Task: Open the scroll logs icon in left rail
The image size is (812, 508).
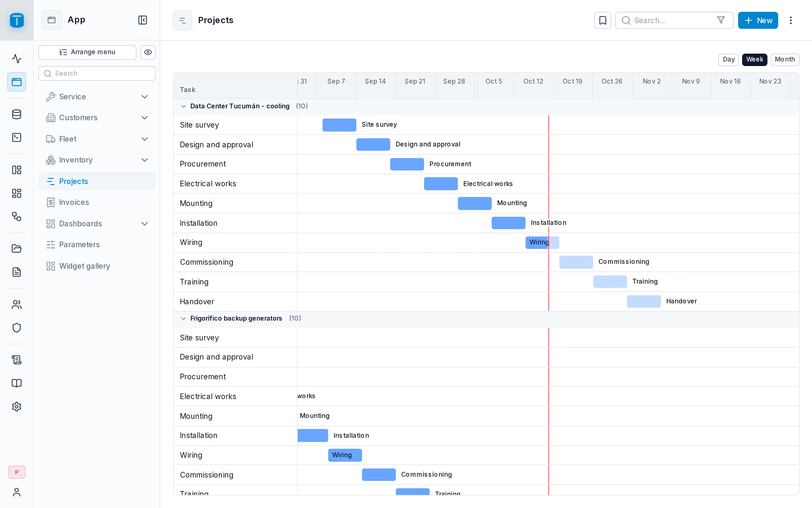Action: pos(17,360)
